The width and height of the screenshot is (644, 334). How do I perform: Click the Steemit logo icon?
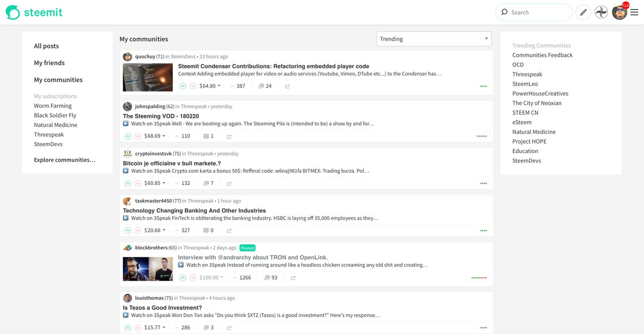coord(13,12)
